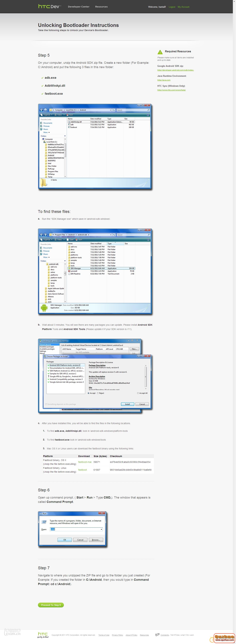Select the add-ons folder in the file list
Screen dimensions: 236x644
click(x=101, y=247)
